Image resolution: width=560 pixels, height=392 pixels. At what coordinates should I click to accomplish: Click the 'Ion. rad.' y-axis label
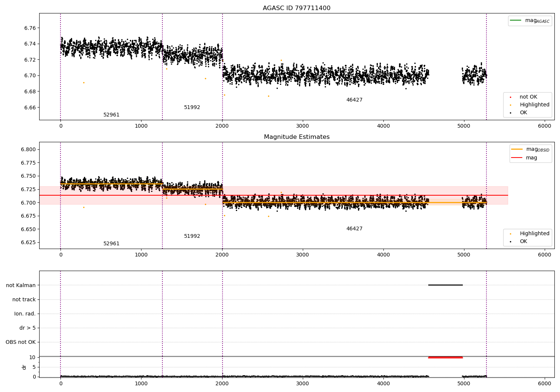[25, 314]
